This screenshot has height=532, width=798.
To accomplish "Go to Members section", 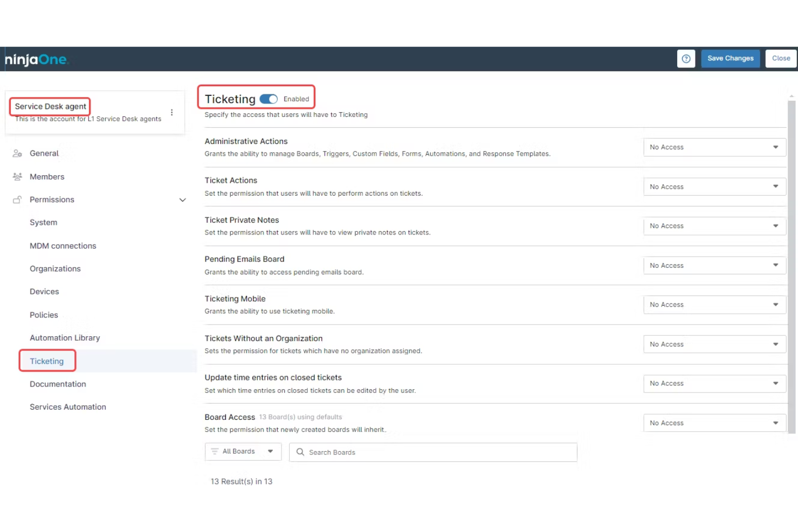I will tap(47, 177).
